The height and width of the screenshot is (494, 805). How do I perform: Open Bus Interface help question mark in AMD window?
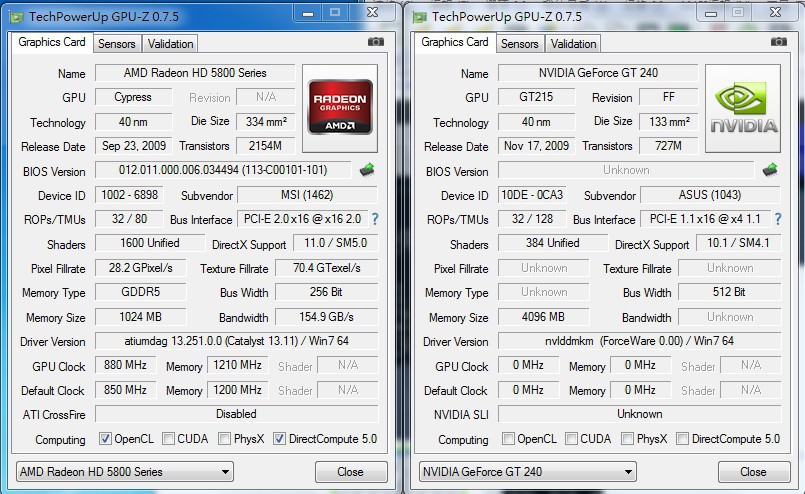coord(375,219)
